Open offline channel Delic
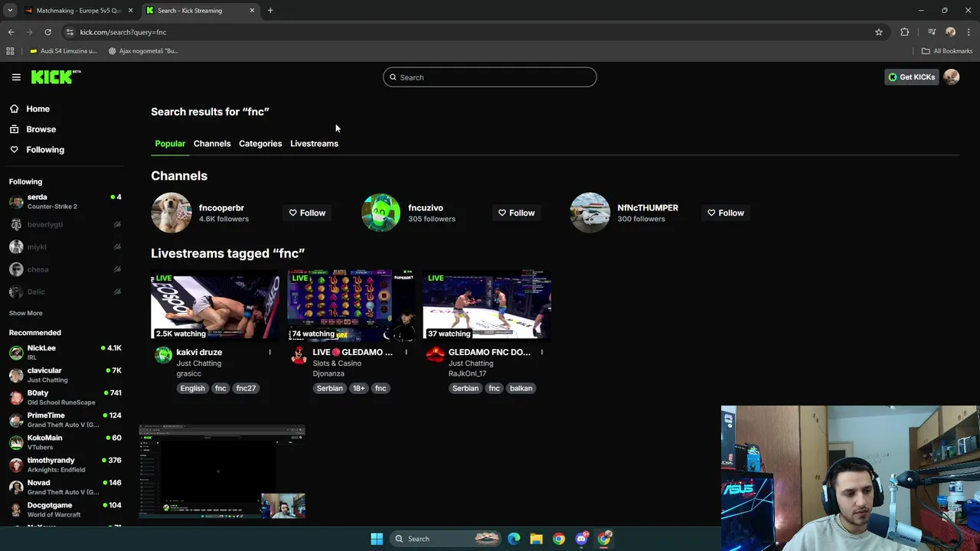This screenshot has width=980, height=551. (x=65, y=292)
